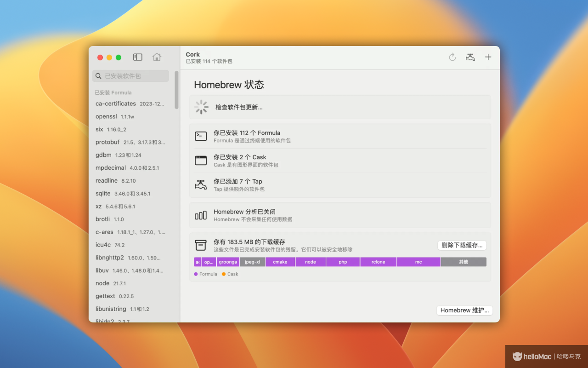Open the Homebrew maintenance button
The height and width of the screenshot is (368, 588).
[464, 310]
